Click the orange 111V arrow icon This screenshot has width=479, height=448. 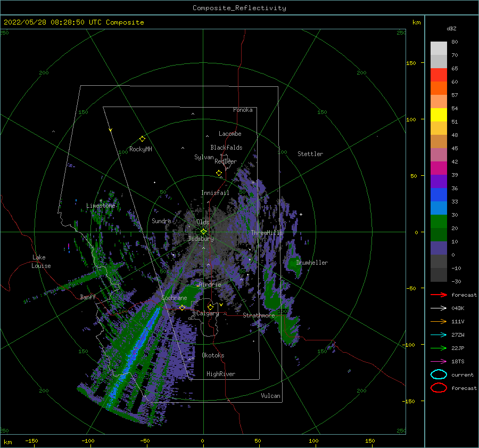tap(439, 321)
